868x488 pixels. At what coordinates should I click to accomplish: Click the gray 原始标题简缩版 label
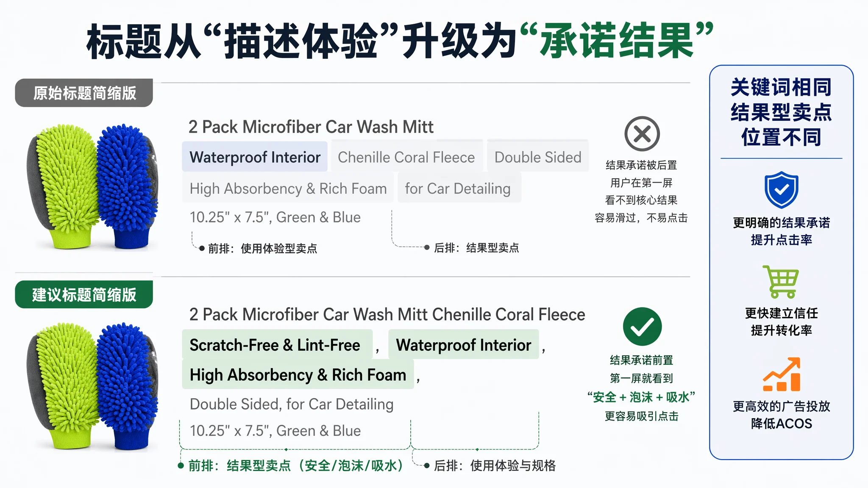coord(84,93)
